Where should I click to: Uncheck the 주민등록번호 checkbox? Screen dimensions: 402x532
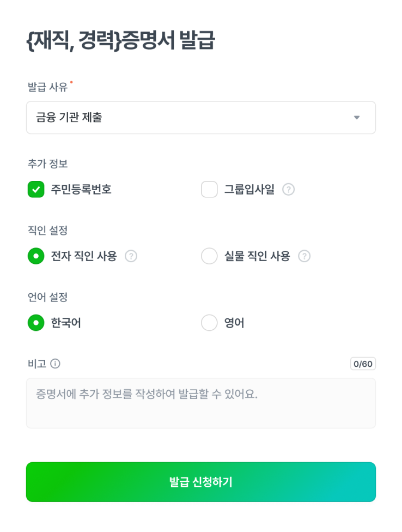click(36, 190)
